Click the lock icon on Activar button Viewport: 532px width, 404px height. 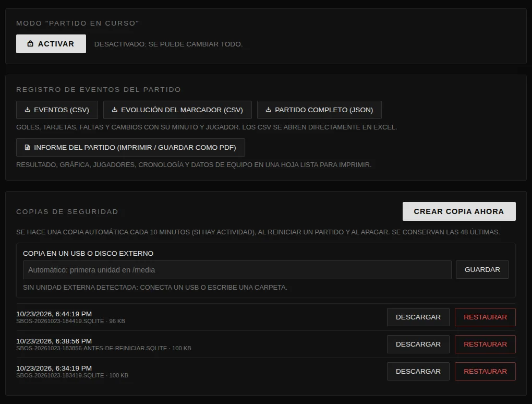point(30,43)
